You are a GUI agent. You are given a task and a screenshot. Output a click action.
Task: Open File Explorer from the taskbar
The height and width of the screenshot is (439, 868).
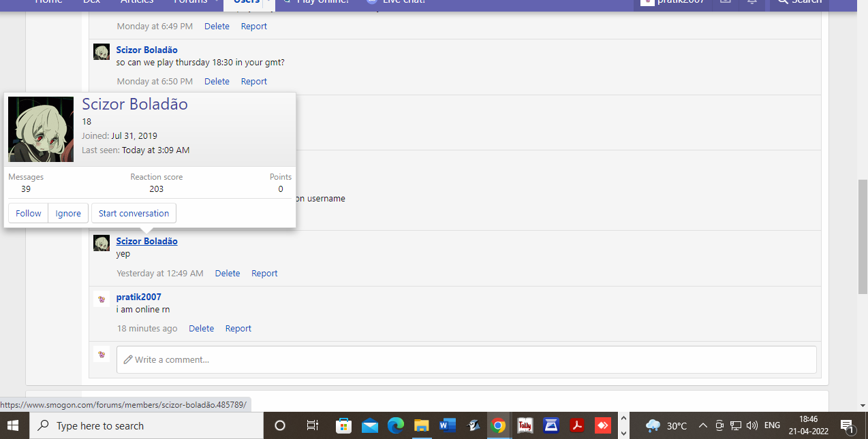click(x=421, y=425)
